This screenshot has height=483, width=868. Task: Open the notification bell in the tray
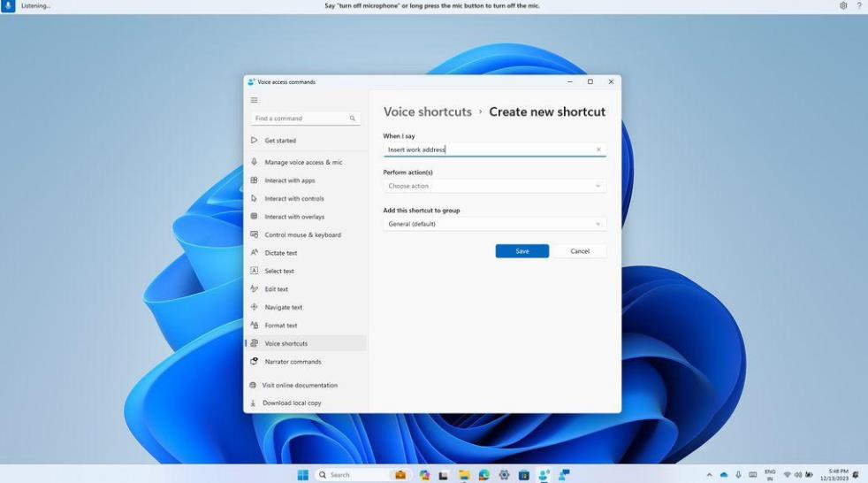856,475
